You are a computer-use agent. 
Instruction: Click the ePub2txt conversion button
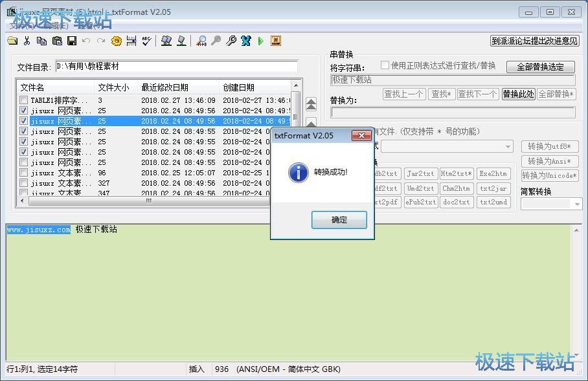click(421, 202)
